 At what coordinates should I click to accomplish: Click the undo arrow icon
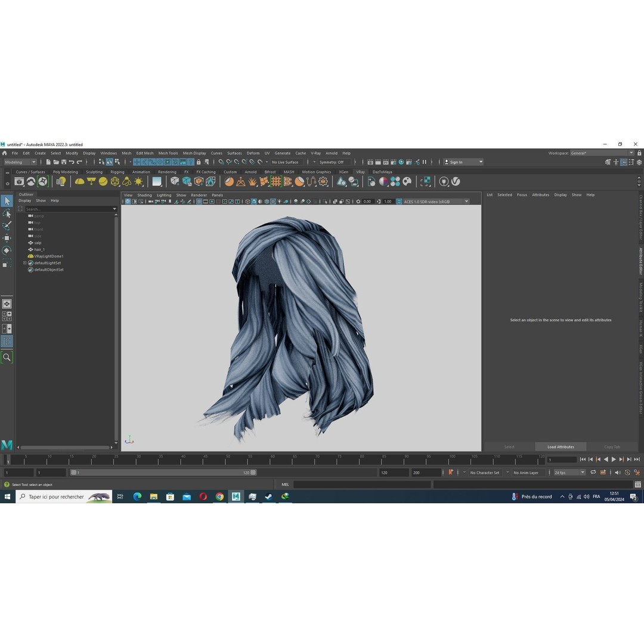pos(72,162)
